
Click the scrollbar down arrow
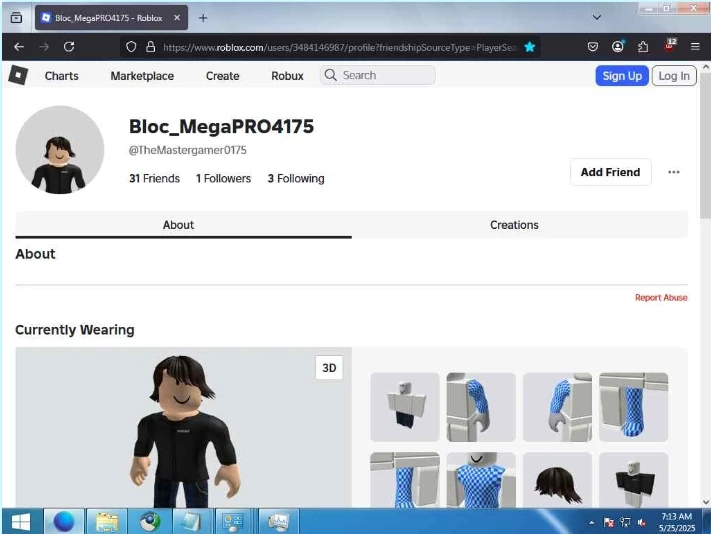(705, 502)
